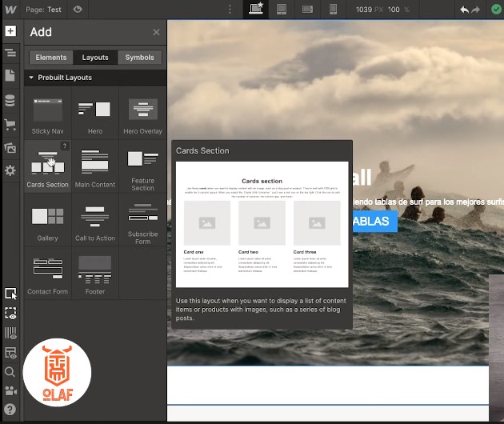Toggle element edges visibility
Image resolution: width=504 pixels, height=424 pixels.
coord(10,313)
